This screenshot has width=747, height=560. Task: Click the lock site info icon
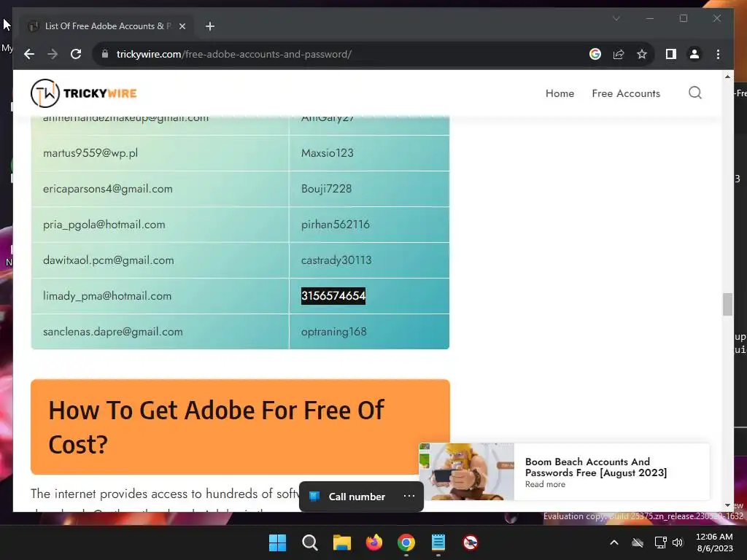tap(105, 54)
